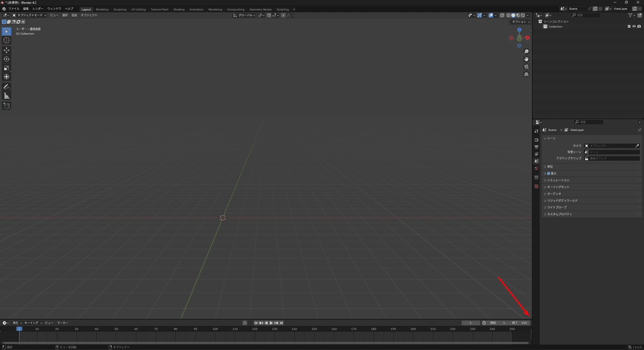Image resolution: width=644 pixels, height=350 pixels.
Task: Select the Annotate tool
Action: (6, 87)
